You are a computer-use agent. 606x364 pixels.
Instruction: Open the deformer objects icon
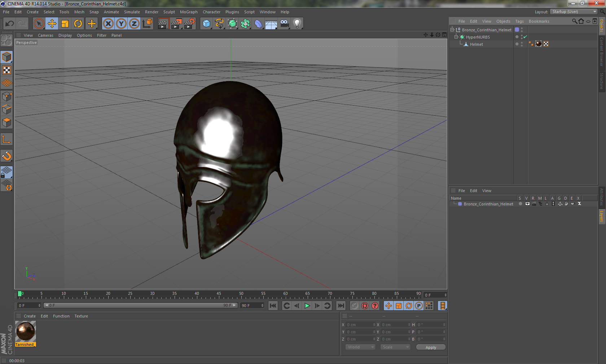(258, 24)
